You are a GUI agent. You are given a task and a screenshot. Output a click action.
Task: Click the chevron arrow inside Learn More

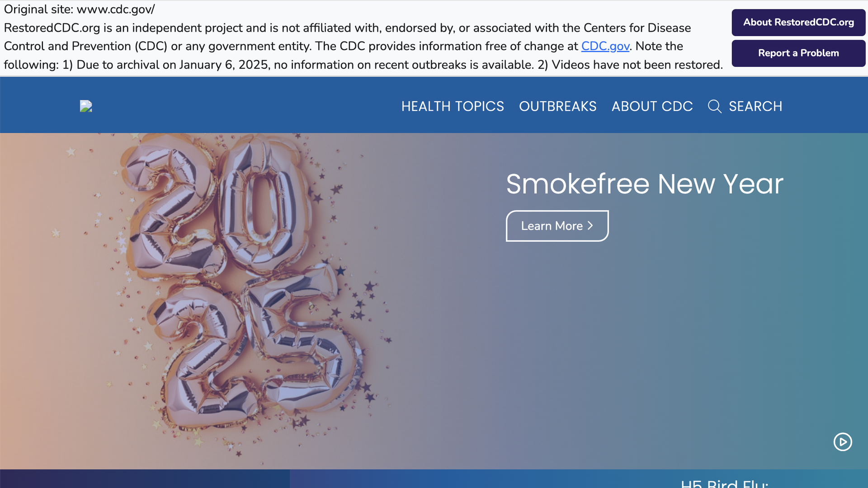(590, 226)
